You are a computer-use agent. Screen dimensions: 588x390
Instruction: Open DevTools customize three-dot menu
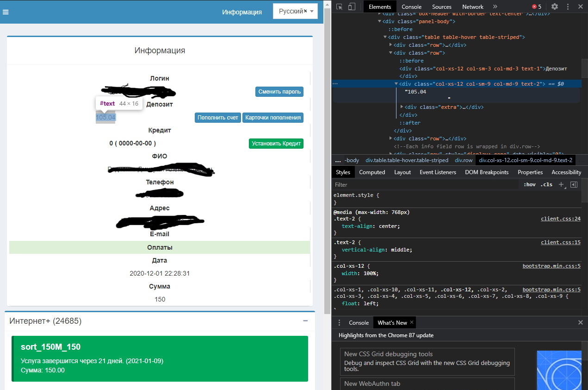coord(568,6)
